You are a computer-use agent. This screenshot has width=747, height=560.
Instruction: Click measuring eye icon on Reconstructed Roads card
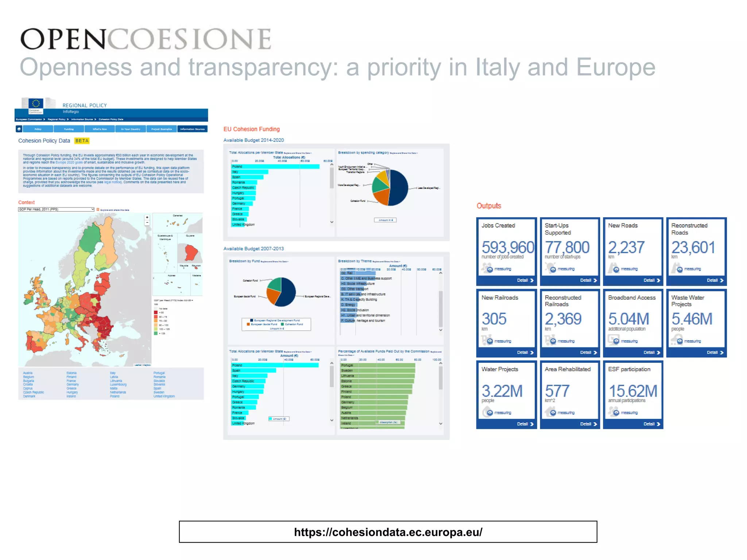(680, 269)
